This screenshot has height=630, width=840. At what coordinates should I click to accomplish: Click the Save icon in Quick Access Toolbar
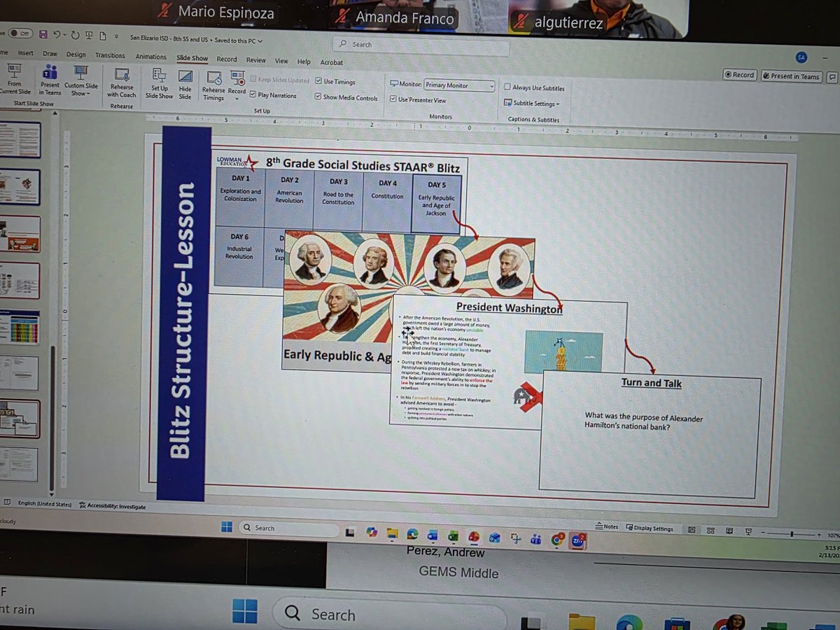pos(44,34)
